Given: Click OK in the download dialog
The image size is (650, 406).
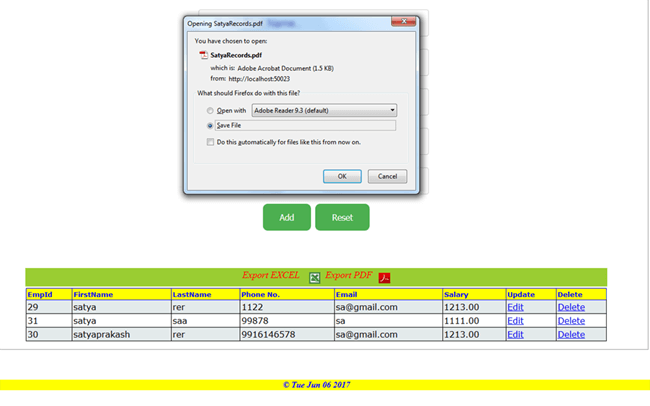Looking at the screenshot, I should coord(342,176).
